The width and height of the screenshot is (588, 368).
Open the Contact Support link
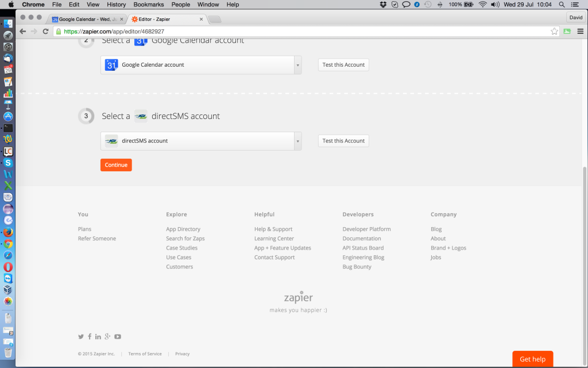tap(274, 257)
